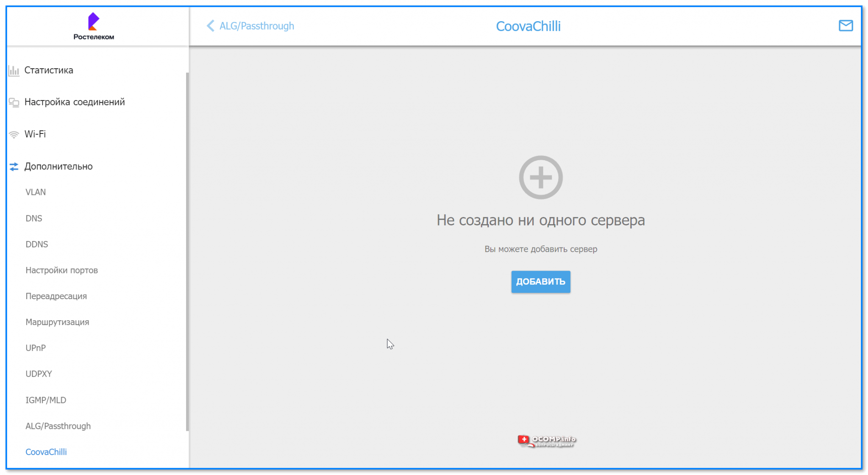Click 'Не создано ни одного сервера' text
This screenshot has width=868, height=475.
[541, 220]
